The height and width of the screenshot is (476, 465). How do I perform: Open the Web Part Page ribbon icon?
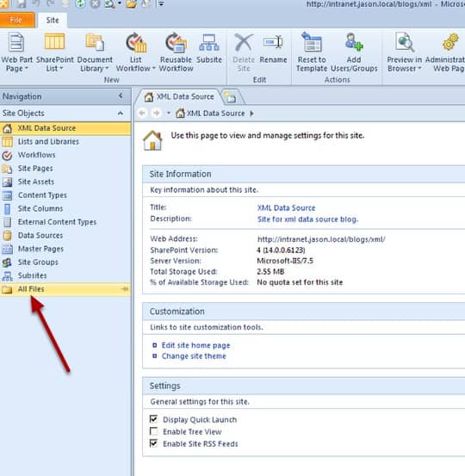click(x=16, y=42)
